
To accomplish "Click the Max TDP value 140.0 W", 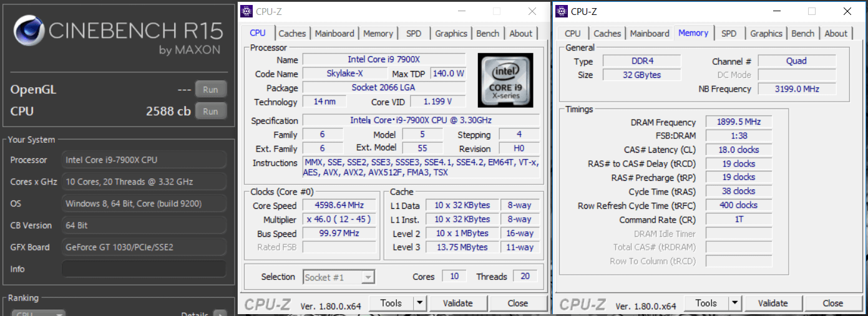I will (x=448, y=74).
